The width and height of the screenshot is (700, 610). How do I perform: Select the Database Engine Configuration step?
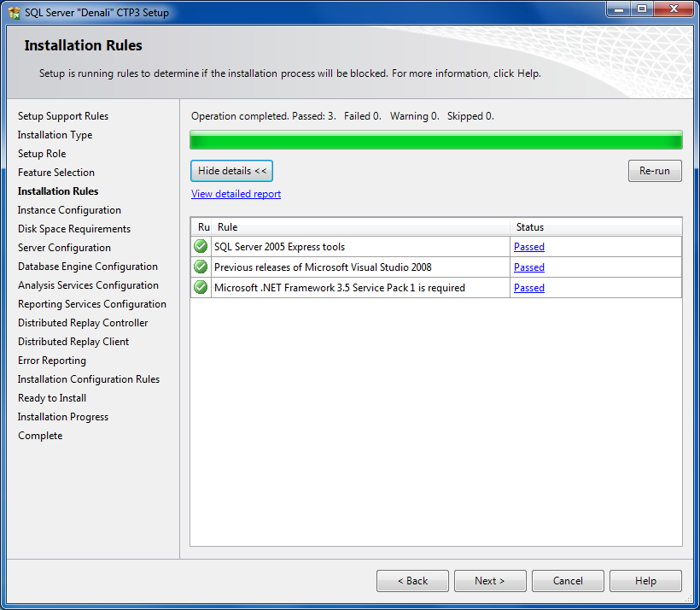pos(87,267)
